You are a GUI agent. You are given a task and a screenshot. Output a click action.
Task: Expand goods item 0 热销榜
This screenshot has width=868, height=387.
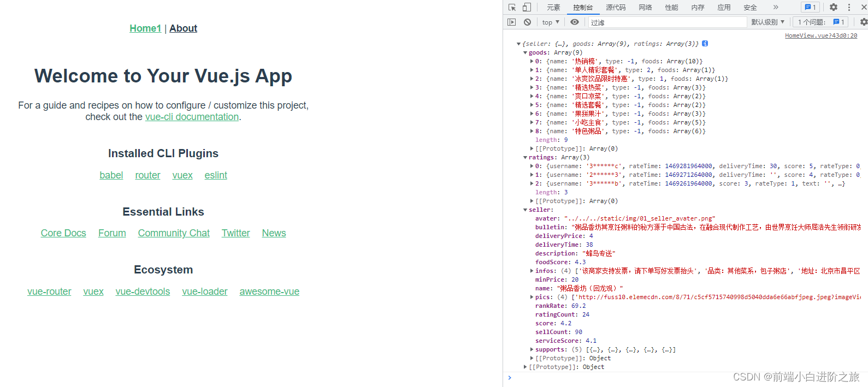(x=532, y=61)
